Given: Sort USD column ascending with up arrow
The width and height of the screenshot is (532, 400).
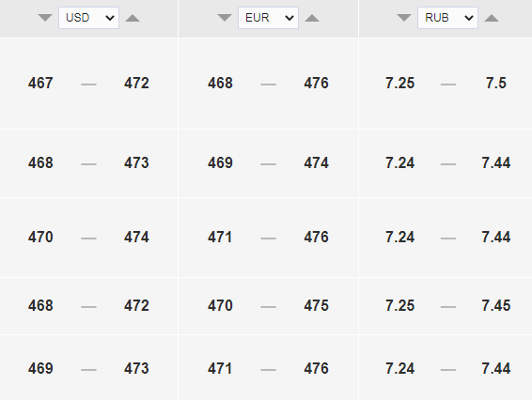Looking at the screenshot, I should pos(133,18).
